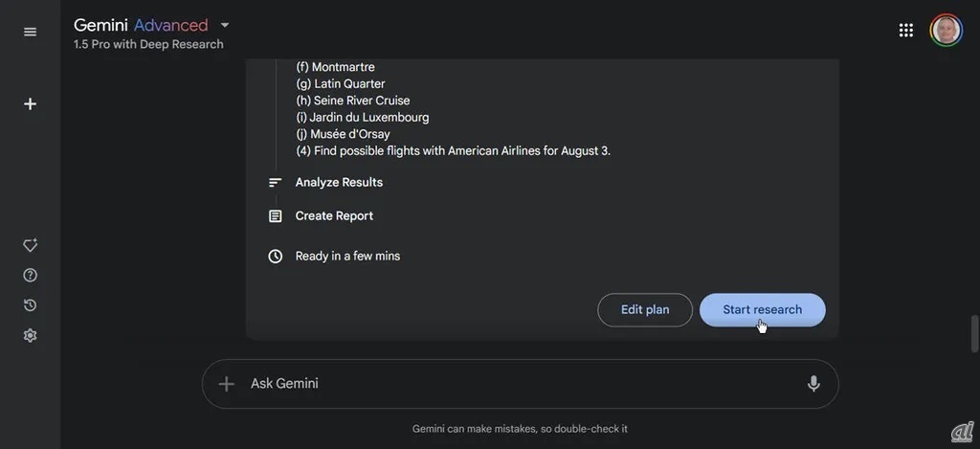Click the microphone icon for voice input
This screenshot has height=449, width=980.
click(813, 384)
